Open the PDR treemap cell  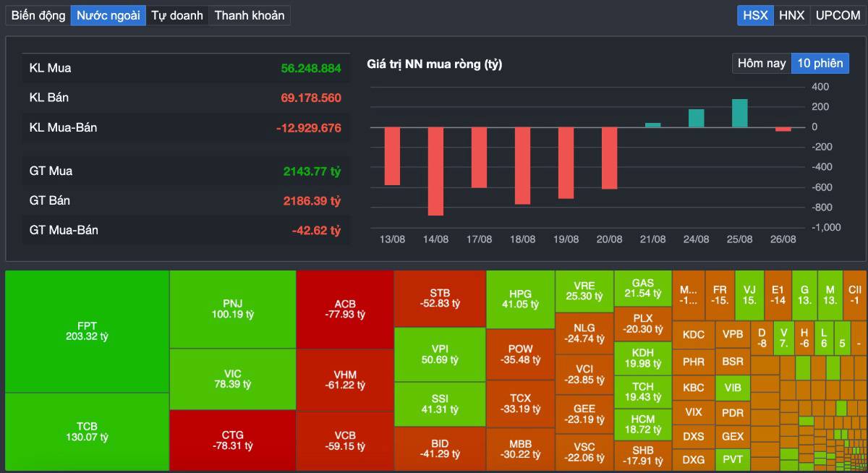[x=733, y=412]
